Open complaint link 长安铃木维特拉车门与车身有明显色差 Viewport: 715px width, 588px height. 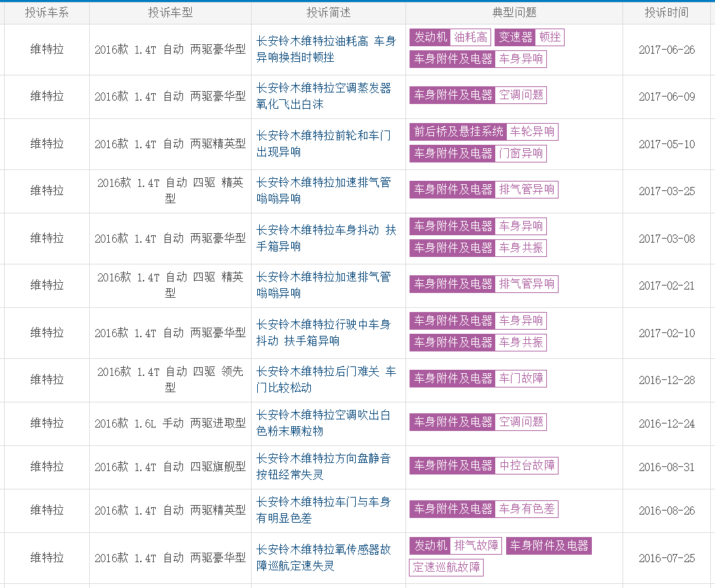point(324,510)
